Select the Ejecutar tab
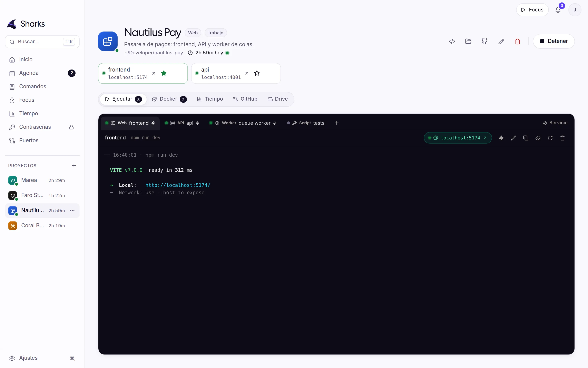The height and width of the screenshot is (368, 588). (124, 99)
